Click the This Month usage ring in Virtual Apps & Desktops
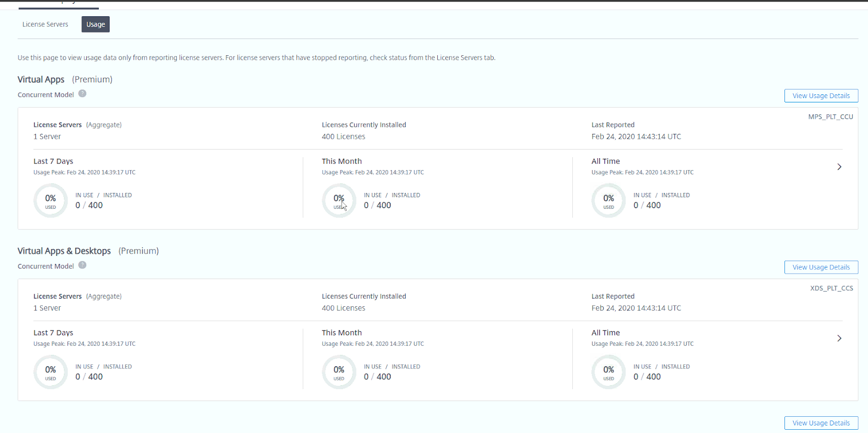Screen dimensions: 868x433 (x=339, y=372)
